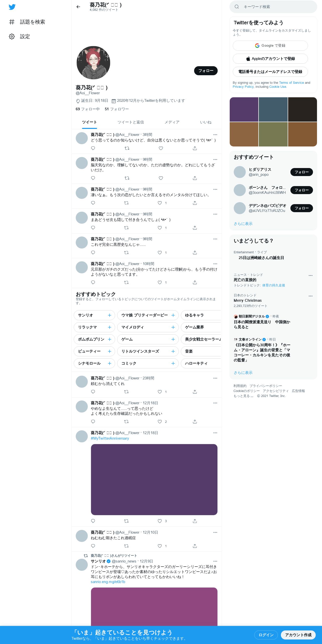Add コミック topic with plus icon
The width and height of the screenshot is (322, 644).
point(173,363)
